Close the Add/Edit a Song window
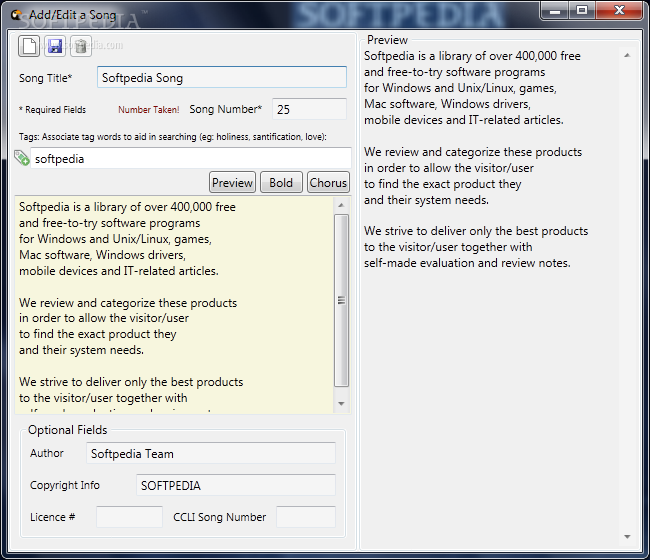 (619, 11)
